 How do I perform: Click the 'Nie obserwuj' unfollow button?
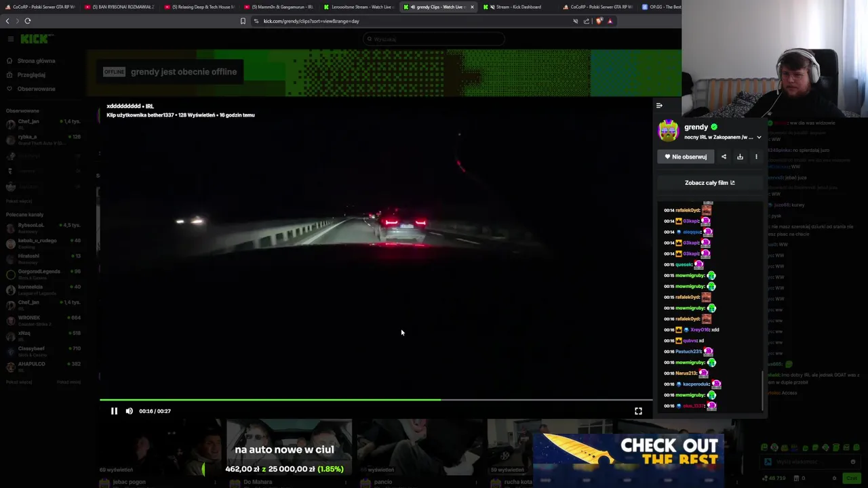(x=686, y=157)
